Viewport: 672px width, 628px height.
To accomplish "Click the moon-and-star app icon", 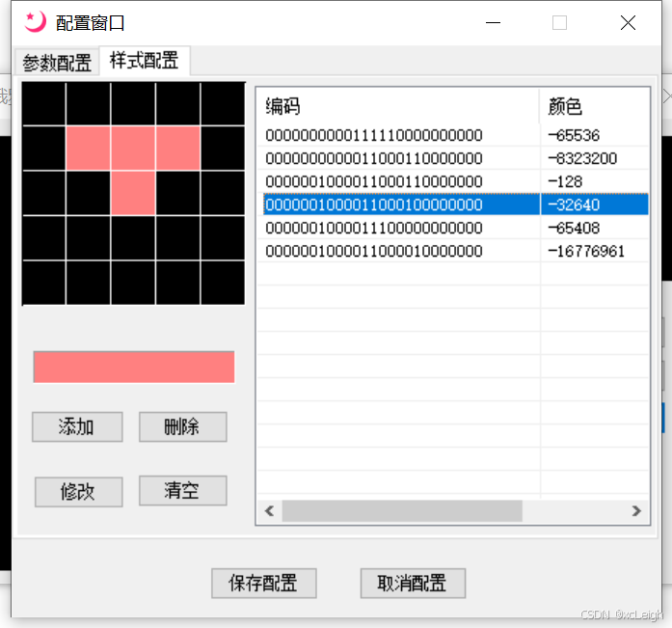I will pos(35,22).
